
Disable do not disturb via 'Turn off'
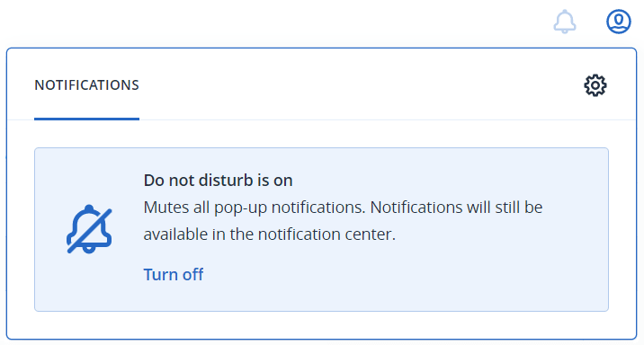tap(174, 274)
